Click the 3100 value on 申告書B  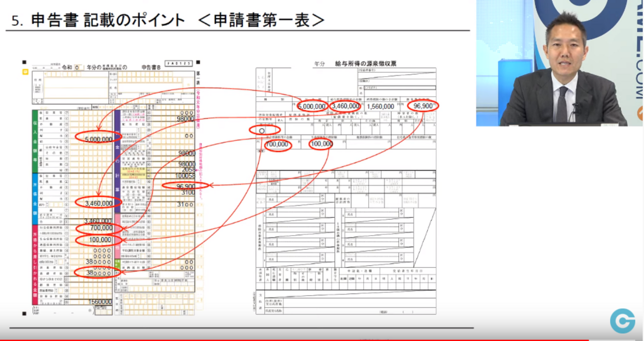coord(188,192)
